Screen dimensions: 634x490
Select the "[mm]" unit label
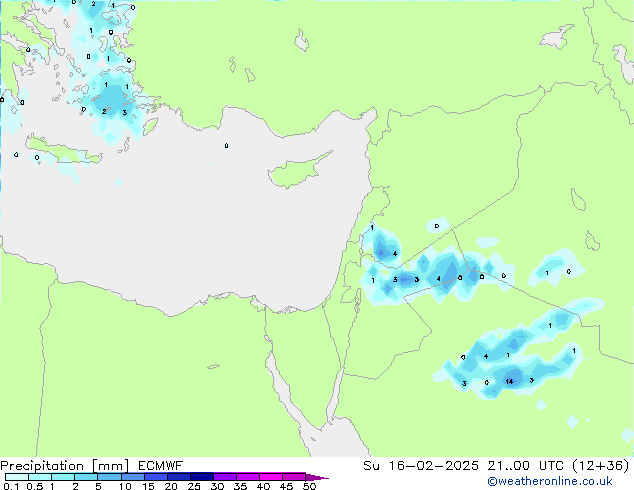pos(110,466)
